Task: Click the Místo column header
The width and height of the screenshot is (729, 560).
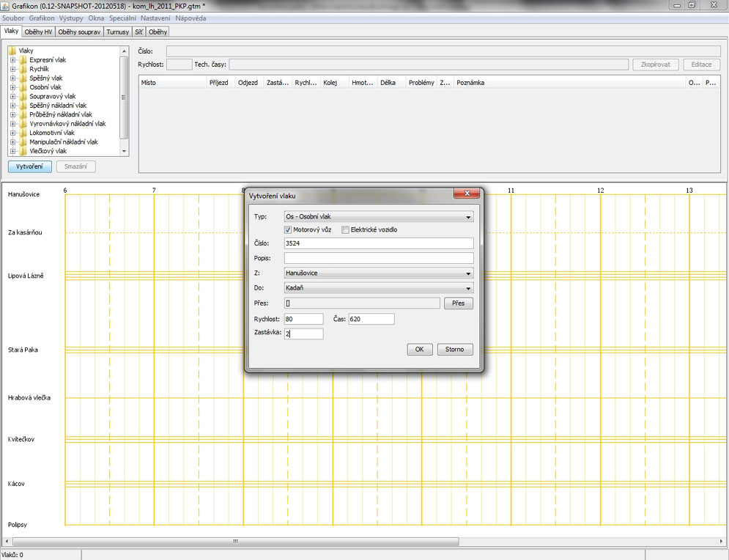Action: 172,83
